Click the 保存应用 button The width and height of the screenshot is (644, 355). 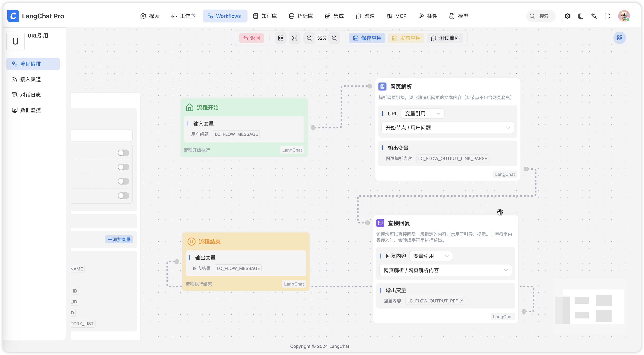pyautogui.click(x=367, y=38)
